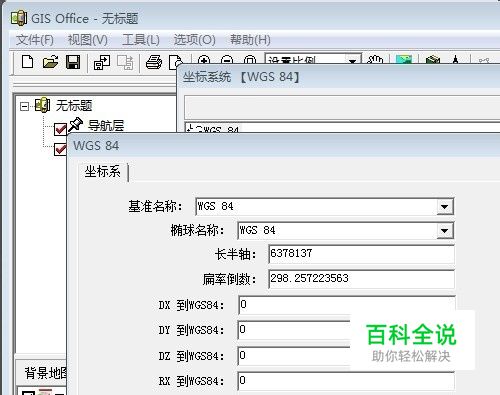500x395 pixels.
Task: Click the WGS 84 dialog title bar
Action: (284, 146)
